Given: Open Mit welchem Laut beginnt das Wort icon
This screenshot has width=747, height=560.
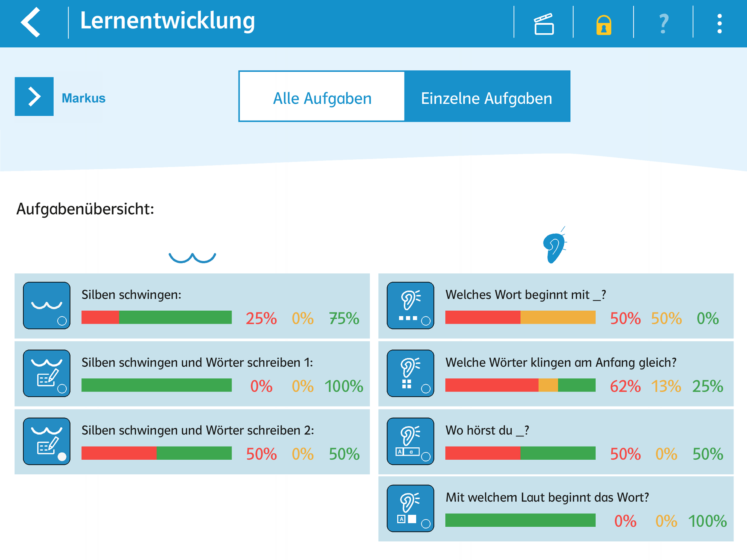Looking at the screenshot, I should 410,508.
